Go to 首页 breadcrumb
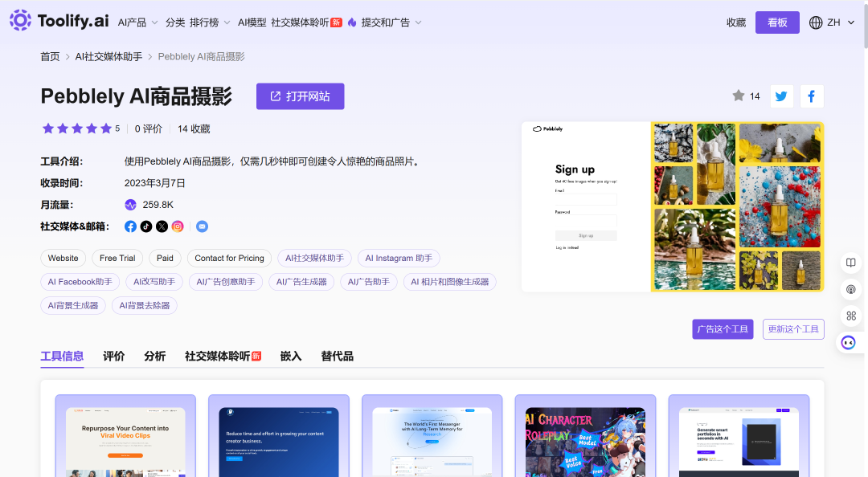 point(50,56)
